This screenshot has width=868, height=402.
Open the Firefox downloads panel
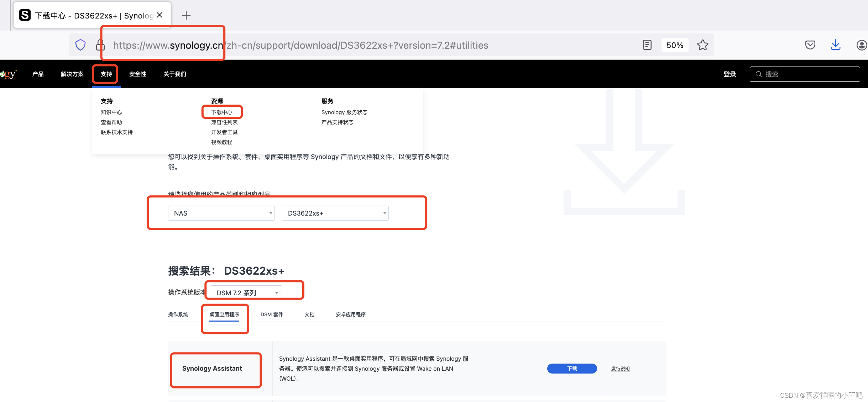(835, 45)
